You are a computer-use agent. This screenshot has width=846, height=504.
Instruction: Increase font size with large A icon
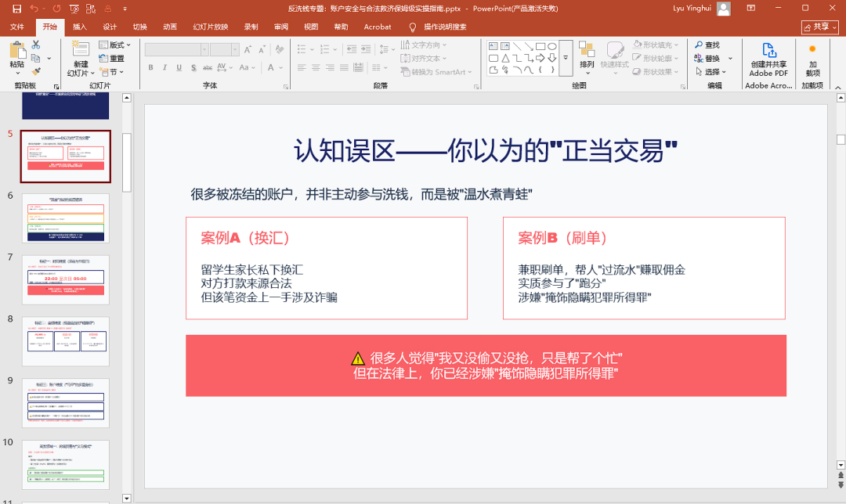coord(248,49)
